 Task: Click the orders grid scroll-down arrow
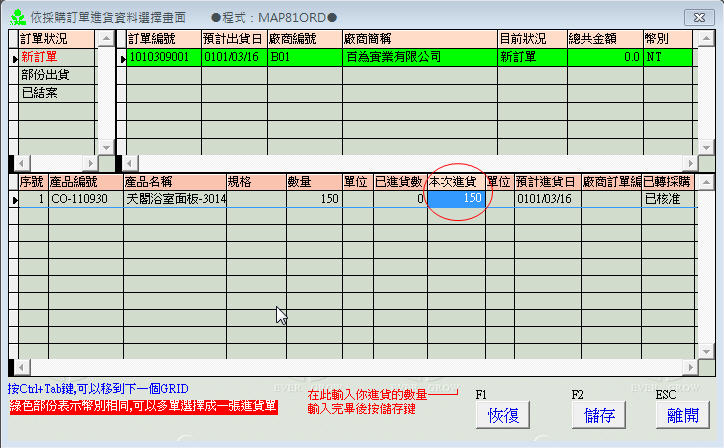pyautogui.click(x=708, y=145)
